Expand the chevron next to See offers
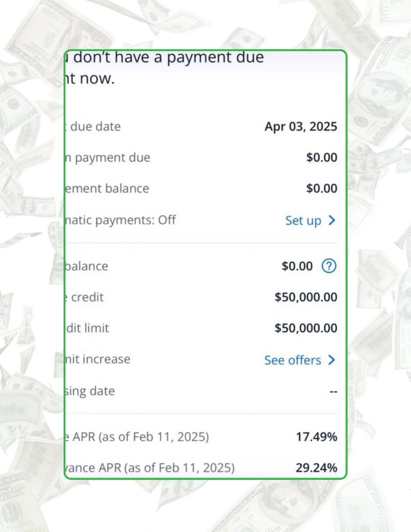The height and width of the screenshot is (532, 411). [332, 360]
